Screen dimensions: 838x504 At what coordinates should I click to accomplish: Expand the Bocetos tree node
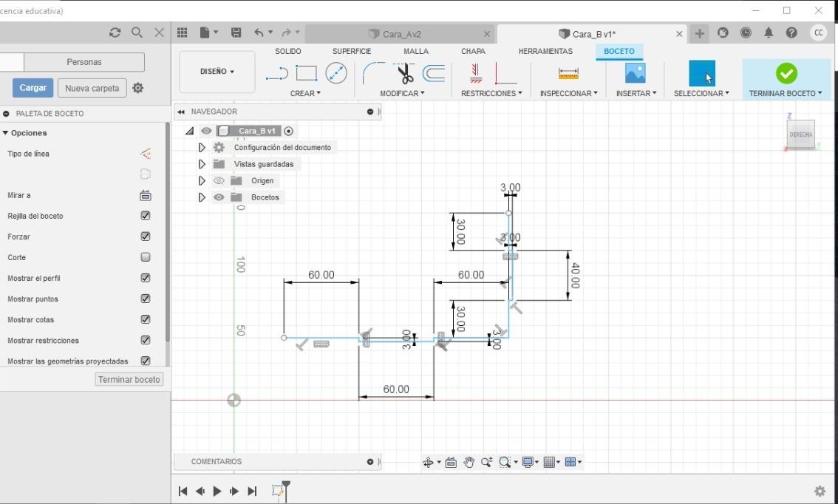202,197
